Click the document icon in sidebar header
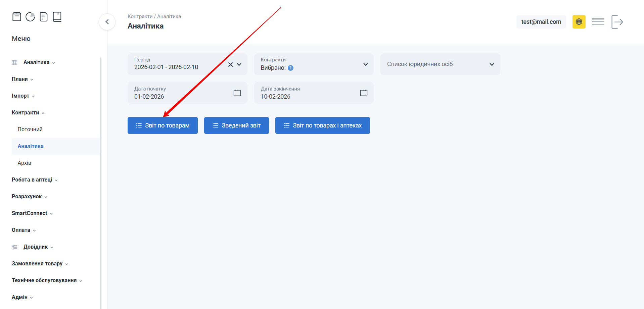This screenshot has height=309, width=644. point(44,17)
